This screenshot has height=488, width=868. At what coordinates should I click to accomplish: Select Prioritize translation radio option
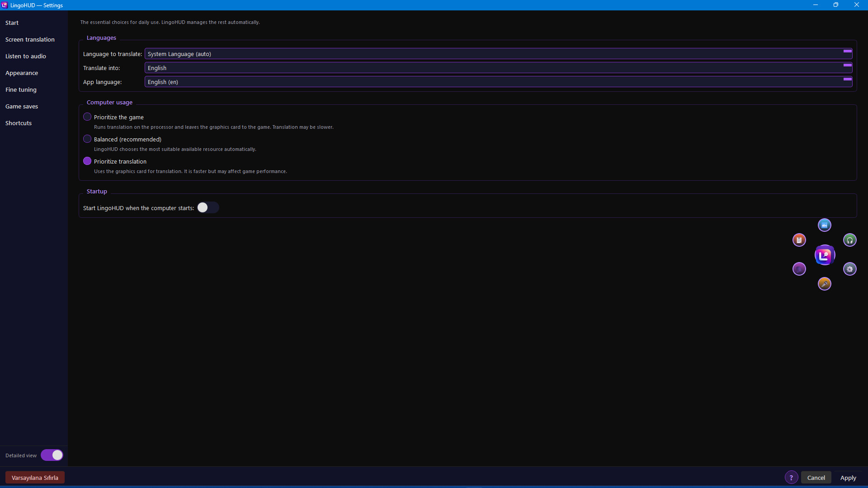(x=87, y=161)
